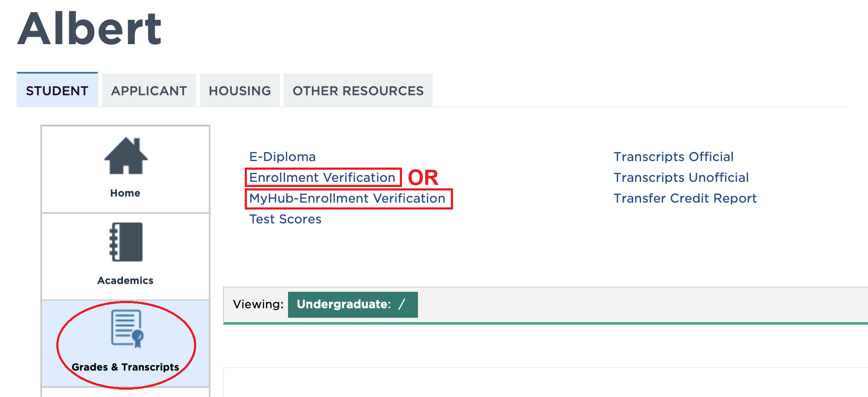Click the Home house icon
This screenshot has height=397, width=868.
pyautogui.click(x=126, y=156)
